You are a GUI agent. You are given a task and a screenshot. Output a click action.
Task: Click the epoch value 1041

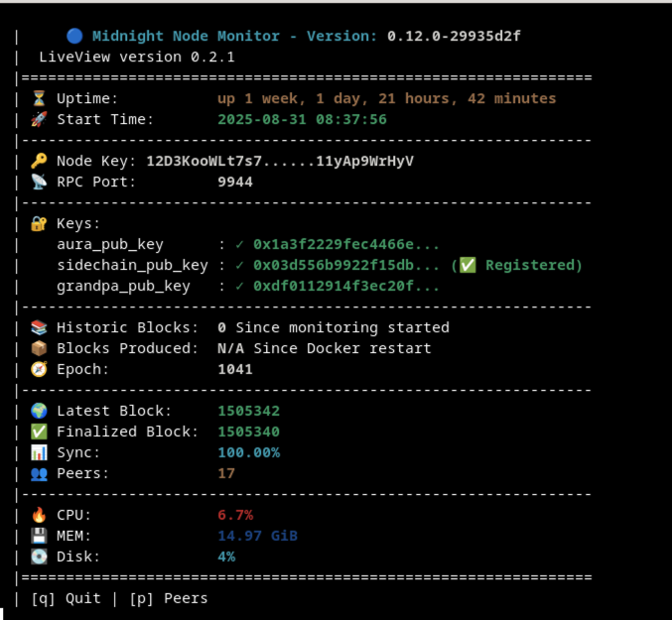click(235, 369)
